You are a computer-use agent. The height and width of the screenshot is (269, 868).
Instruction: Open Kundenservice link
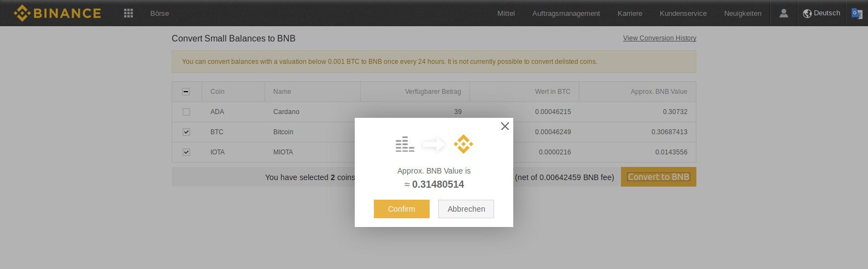(683, 13)
